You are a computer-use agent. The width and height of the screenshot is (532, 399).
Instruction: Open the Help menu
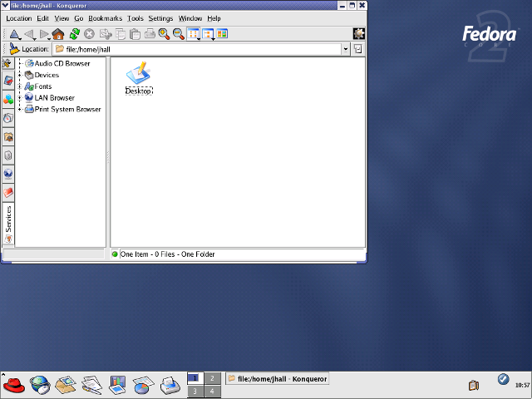point(214,18)
